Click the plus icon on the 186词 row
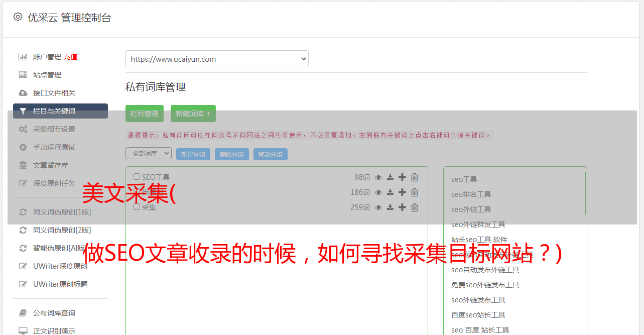 click(x=402, y=192)
